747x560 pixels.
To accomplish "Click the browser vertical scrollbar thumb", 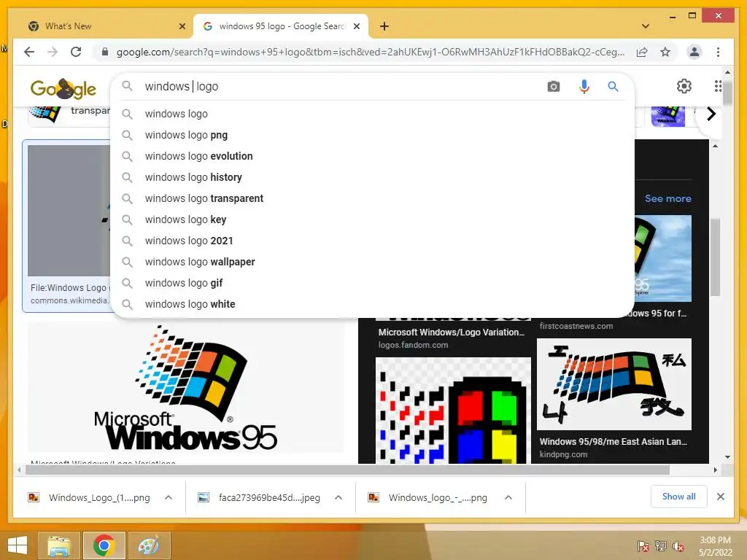I will click(x=727, y=93).
